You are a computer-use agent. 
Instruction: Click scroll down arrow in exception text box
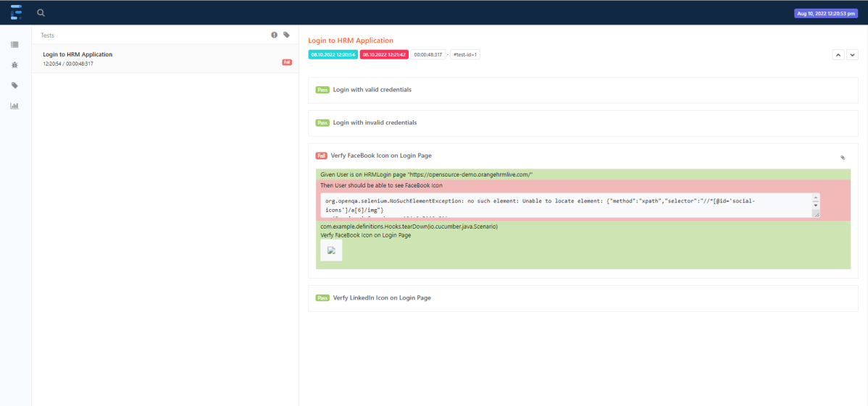click(816, 206)
